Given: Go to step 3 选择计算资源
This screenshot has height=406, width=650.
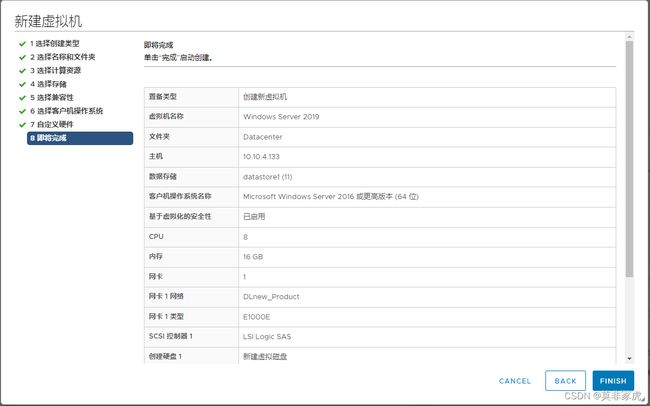Looking at the screenshot, I should [55, 71].
